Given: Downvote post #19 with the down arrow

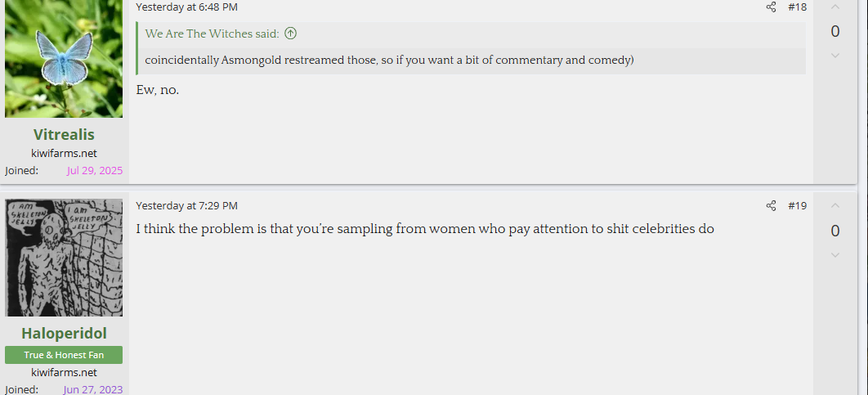Looking at the screenshot, I should click(835, 255).
